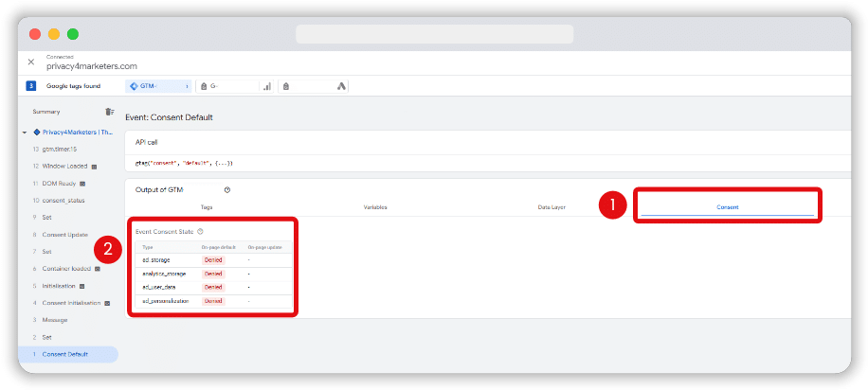This screenshot has width=868, height=390.
Task: Click the GTM diamond container icon
Action: click(x=134, y=86)
